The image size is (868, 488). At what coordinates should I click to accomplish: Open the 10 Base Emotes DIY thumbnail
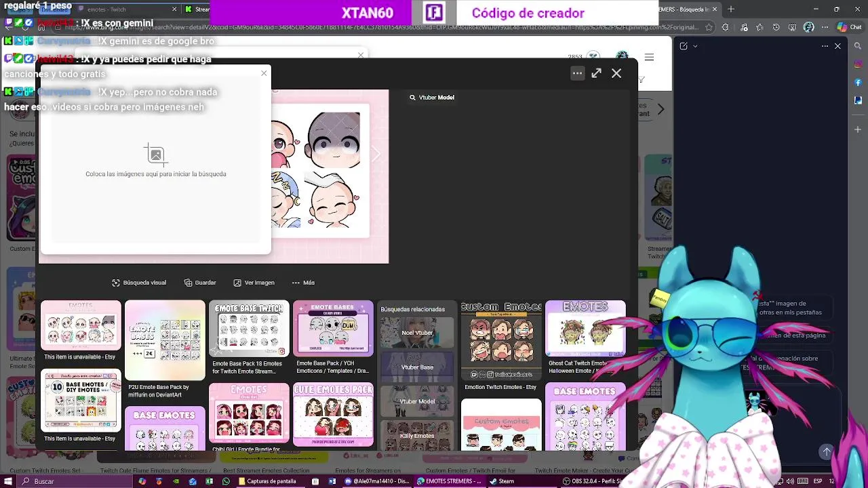click(x=81, y=401)
